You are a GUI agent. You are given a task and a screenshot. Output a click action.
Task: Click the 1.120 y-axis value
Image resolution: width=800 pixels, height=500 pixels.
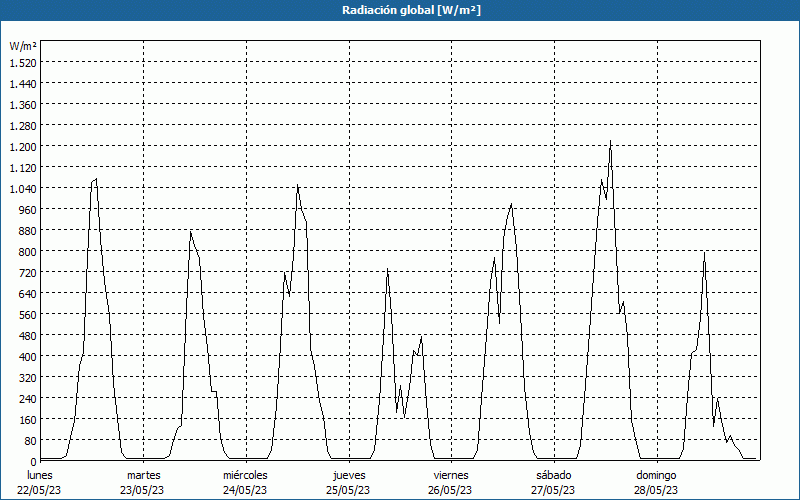pos(23,167)
